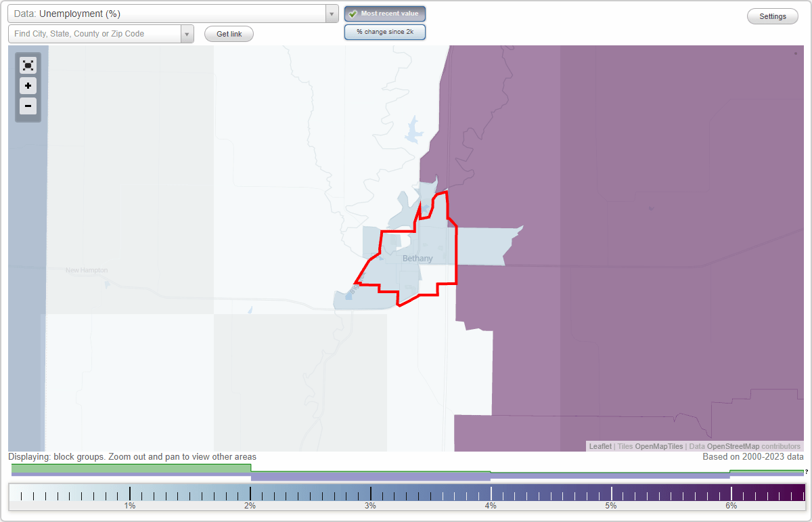Click the New Hampton label on the map

pos(87,270)
